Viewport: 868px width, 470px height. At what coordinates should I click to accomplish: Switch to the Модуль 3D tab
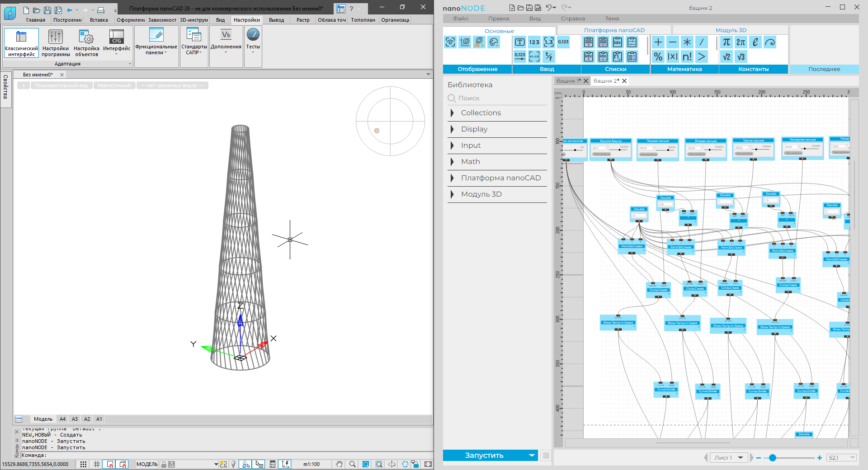[x=731, y=30]
